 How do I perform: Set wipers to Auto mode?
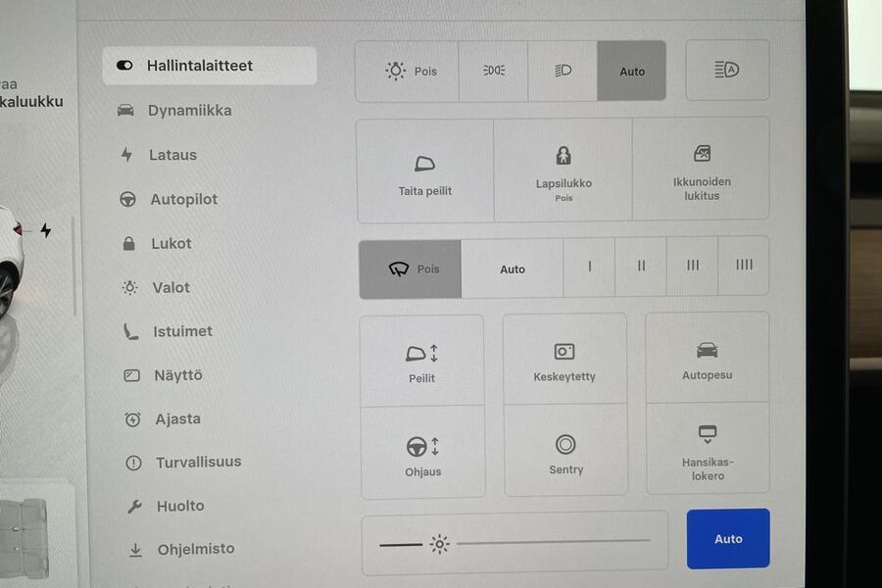point(512,268)
